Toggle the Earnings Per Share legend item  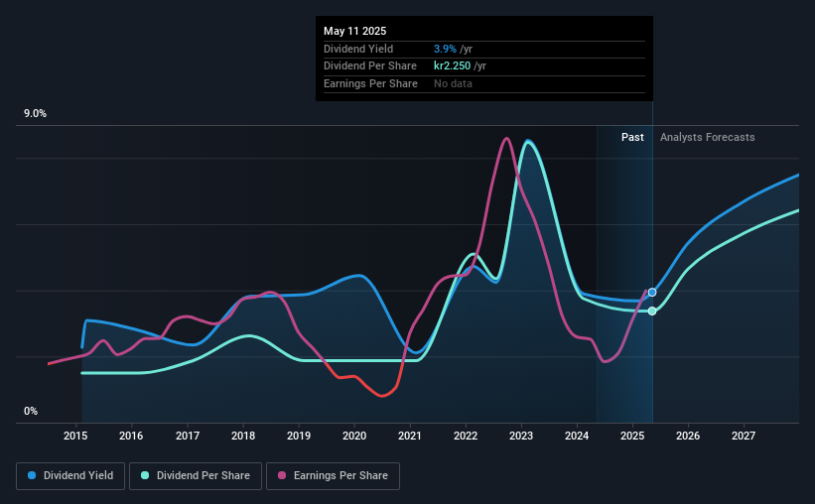pyautogui.click(x=333, y=476)
